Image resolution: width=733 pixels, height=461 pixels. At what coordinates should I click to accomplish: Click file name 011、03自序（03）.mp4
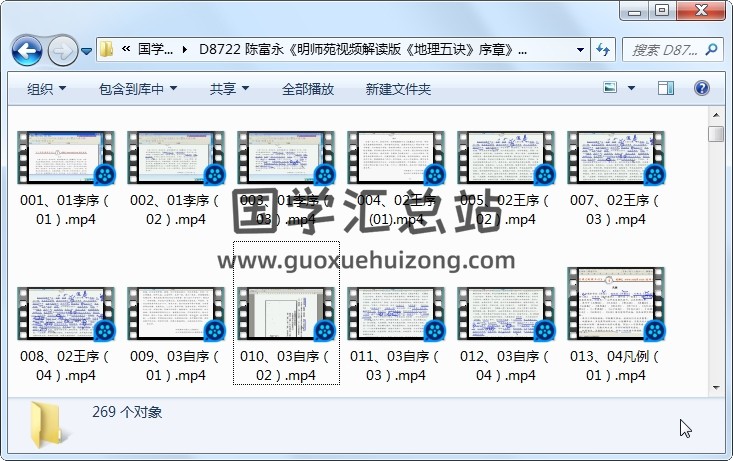pyautogui.click(x=396, y=366)
